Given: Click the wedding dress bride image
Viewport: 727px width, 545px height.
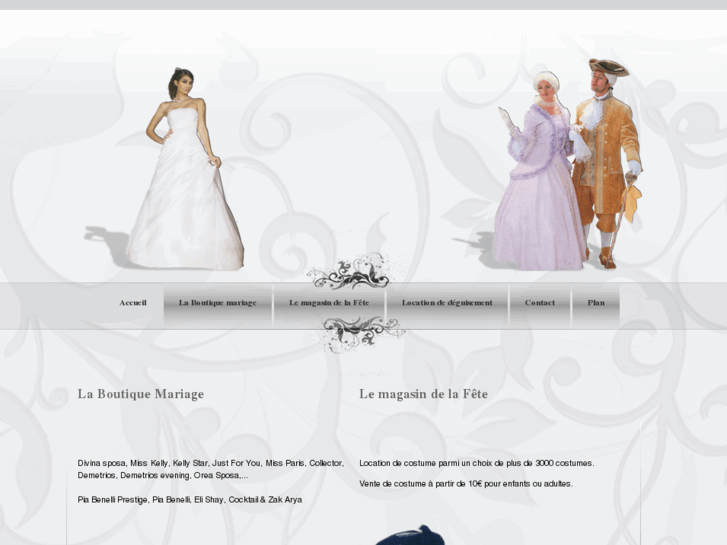Looking at the screenshot, I should (185, 169).
